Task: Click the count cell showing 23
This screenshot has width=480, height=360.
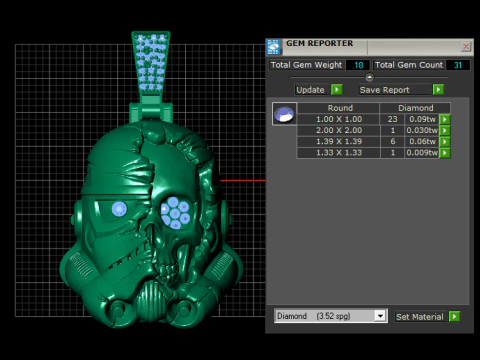Action: (x=392, y=119)
